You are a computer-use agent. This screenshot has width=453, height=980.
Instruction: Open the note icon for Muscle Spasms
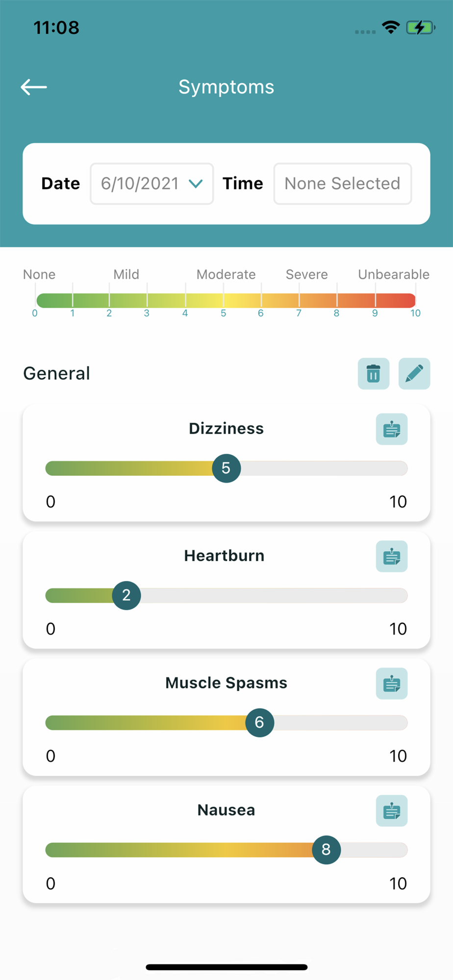tap(392, 684)
